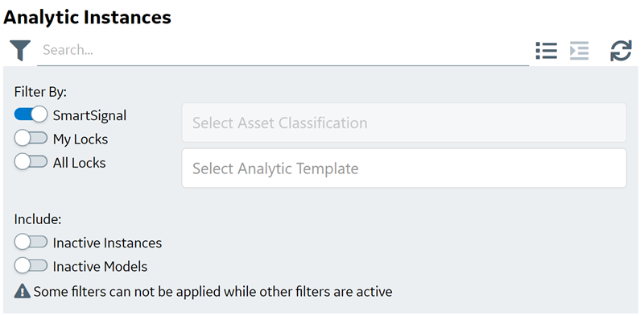The image size is (644, 316).
Task: Open the Select Analytic Template dropdown
Action: [x=404, y=168]
